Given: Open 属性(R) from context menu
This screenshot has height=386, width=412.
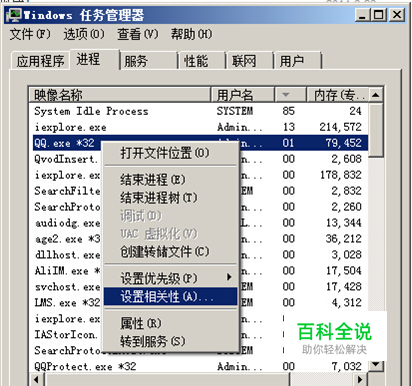Looking at the screenshot, I should [171, 323].
